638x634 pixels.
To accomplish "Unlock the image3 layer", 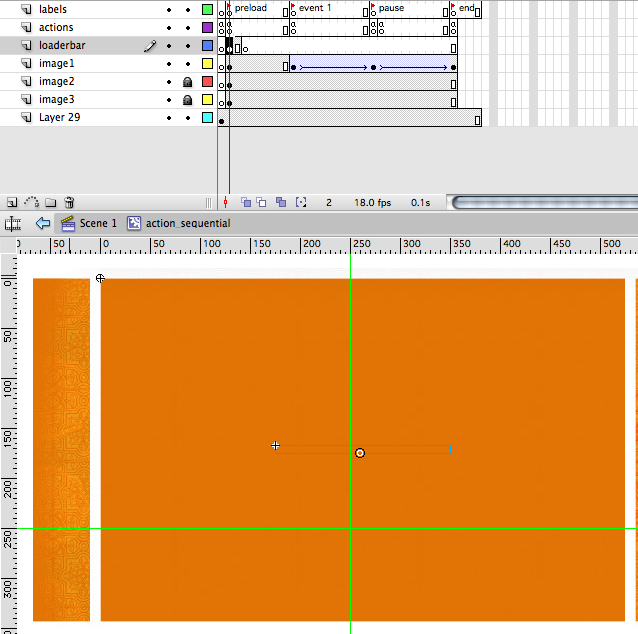I will pos(188,100).
